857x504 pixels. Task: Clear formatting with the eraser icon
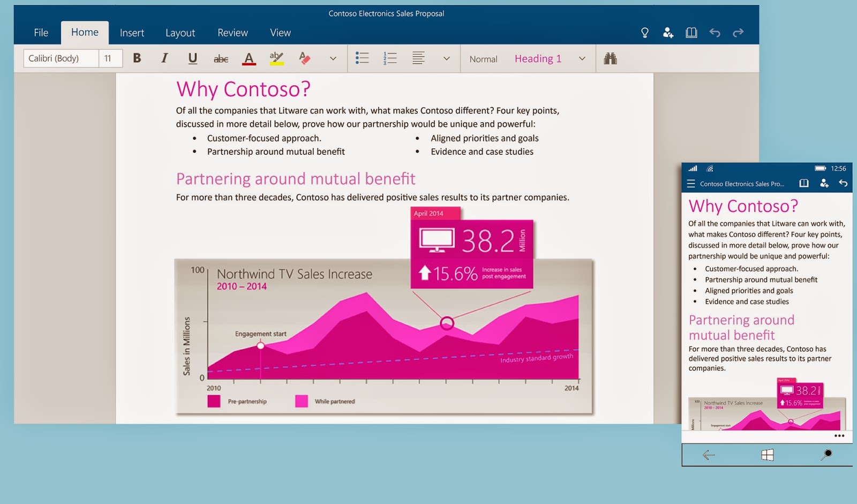[305, 58]
